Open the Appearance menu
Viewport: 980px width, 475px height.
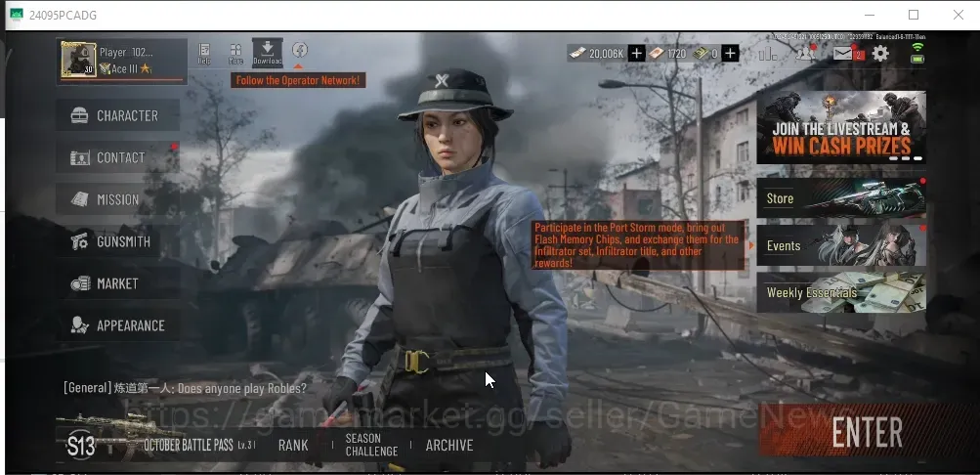[x=118, y=325]
